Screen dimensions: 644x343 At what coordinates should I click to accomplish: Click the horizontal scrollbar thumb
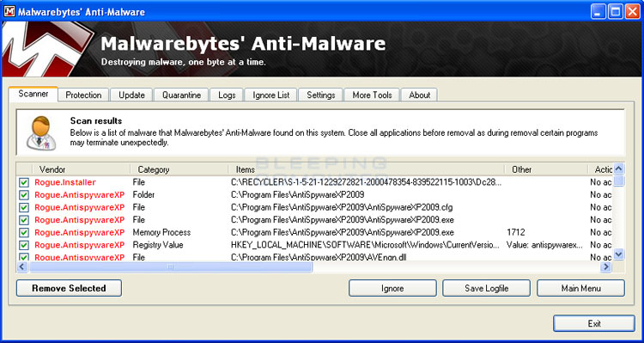coord(171,267)
